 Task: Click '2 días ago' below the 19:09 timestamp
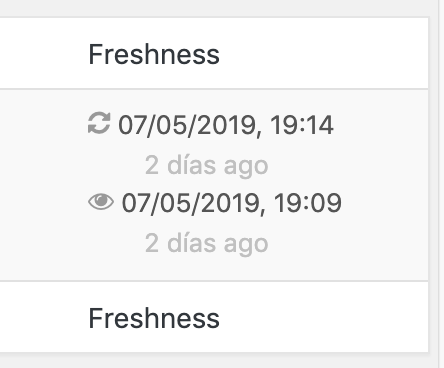coord(207,243)
